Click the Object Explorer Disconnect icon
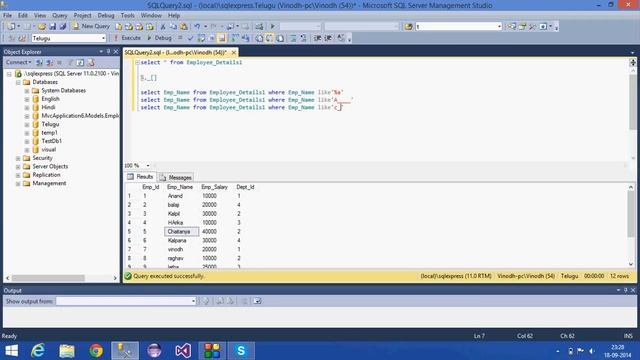Viewport: 640px width, 360px height. point(49,62)
